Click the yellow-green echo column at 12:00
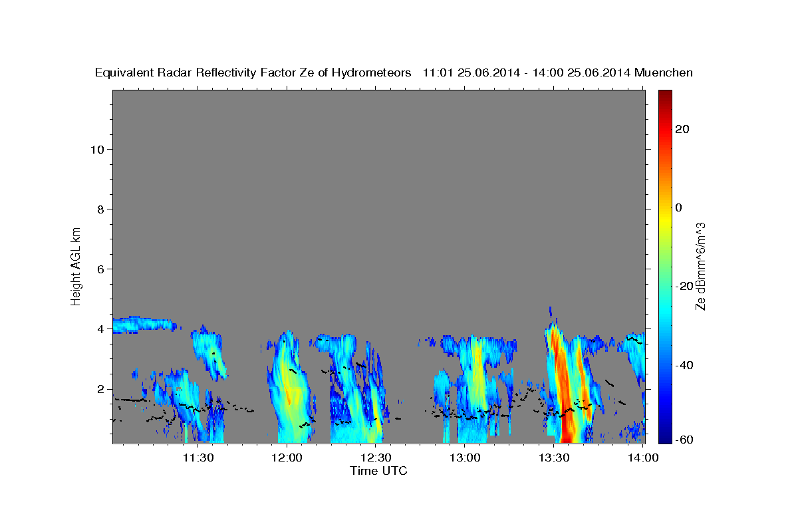 [x=289, y=389]
